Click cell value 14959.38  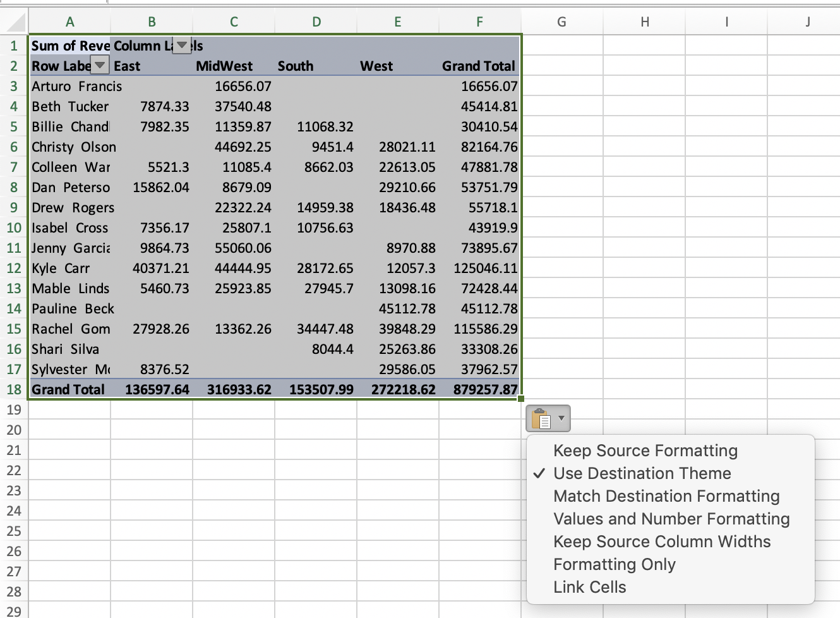click(x=316, y=207)
